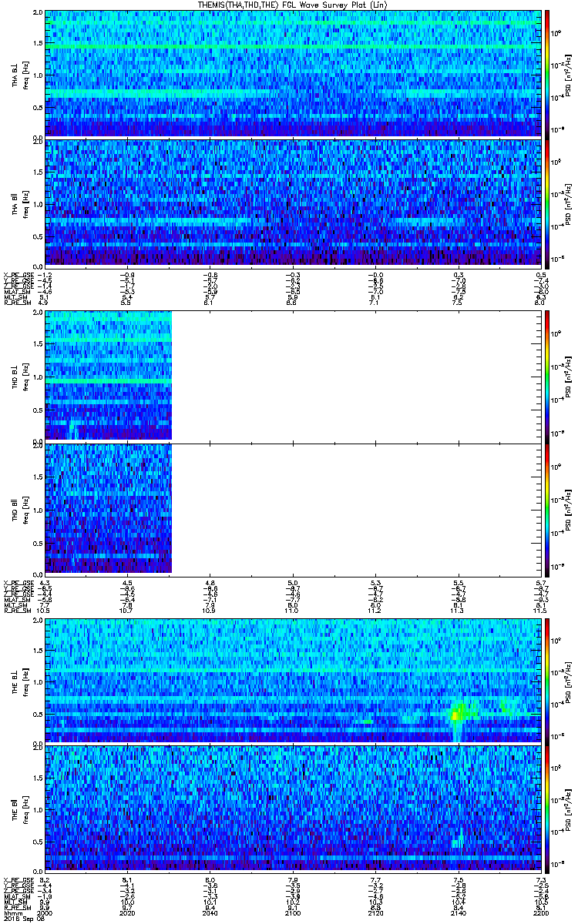Click the THEMIS FGL Wave Survey Plot title

pyautogui.click(x=294, y=5)
